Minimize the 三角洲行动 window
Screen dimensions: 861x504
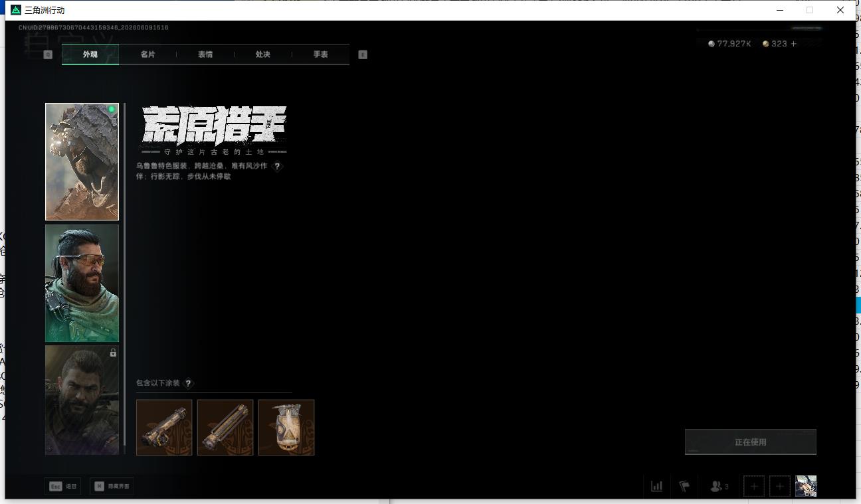pos(781,10)
